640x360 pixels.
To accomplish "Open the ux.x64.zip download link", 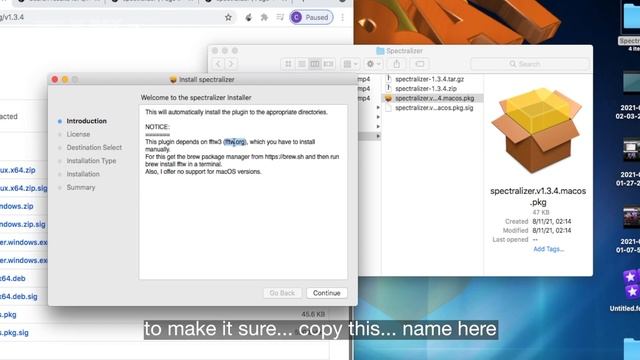I will [x=18, y=170].
